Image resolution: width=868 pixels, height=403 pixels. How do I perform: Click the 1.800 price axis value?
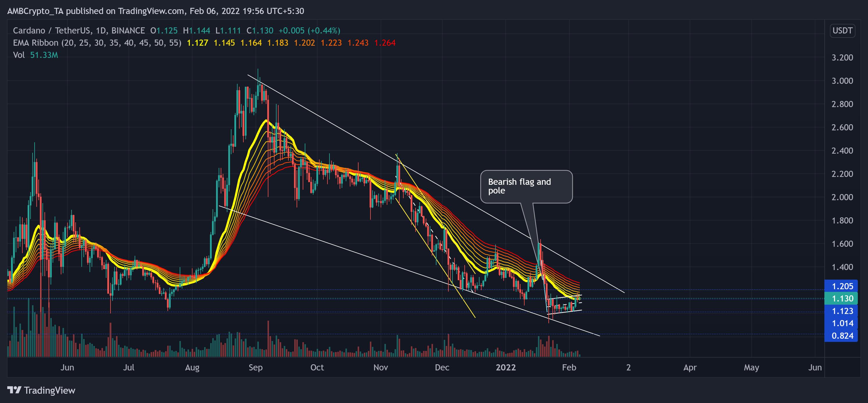pos(842,221)
